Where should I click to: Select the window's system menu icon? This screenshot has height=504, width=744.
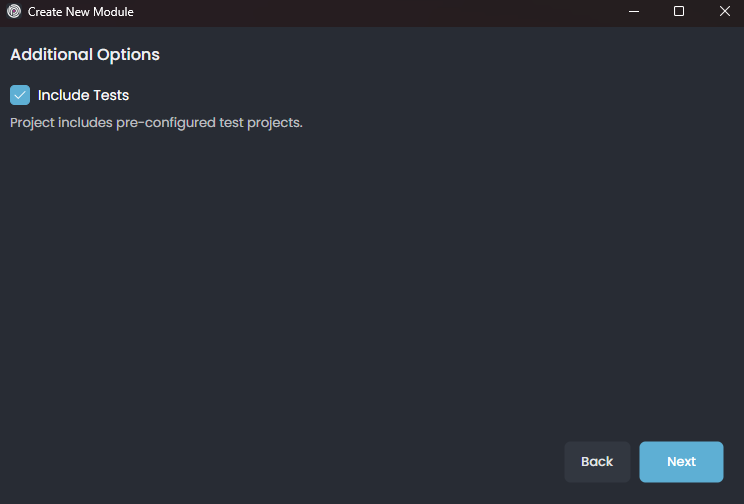pyautogui.click(x=14, y=12)
